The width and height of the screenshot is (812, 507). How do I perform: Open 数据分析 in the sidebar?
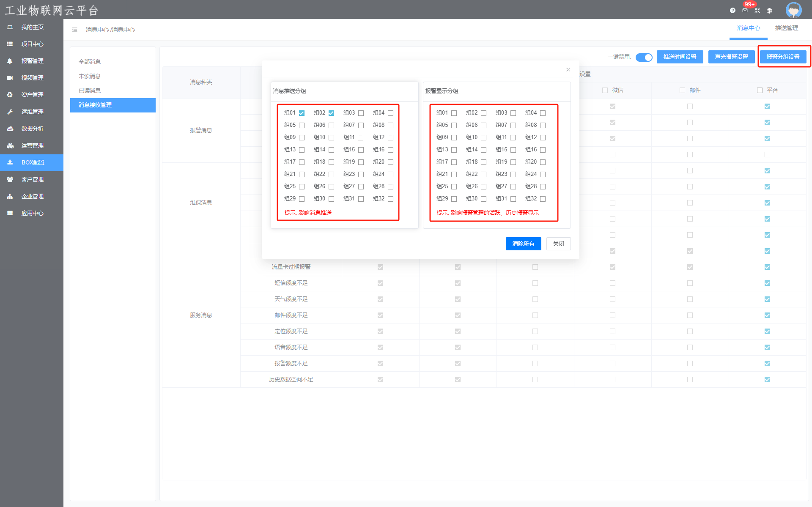[32, 129]
